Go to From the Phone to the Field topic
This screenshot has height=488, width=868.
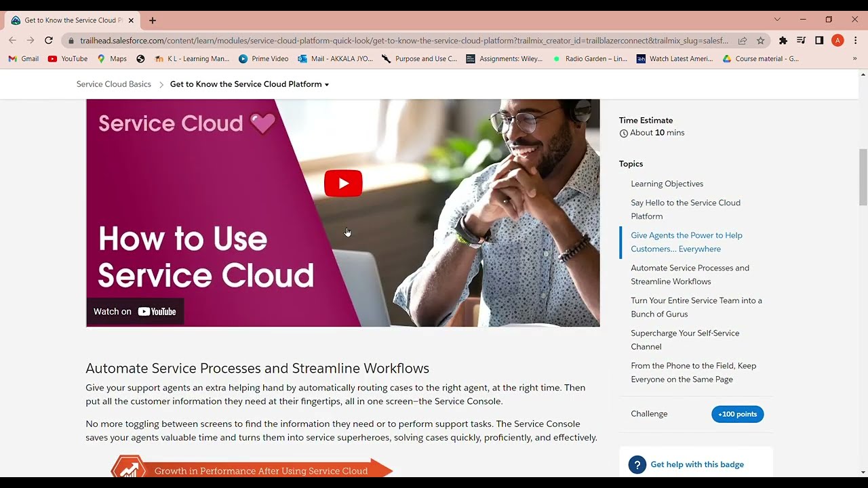(x=693, y=372)
